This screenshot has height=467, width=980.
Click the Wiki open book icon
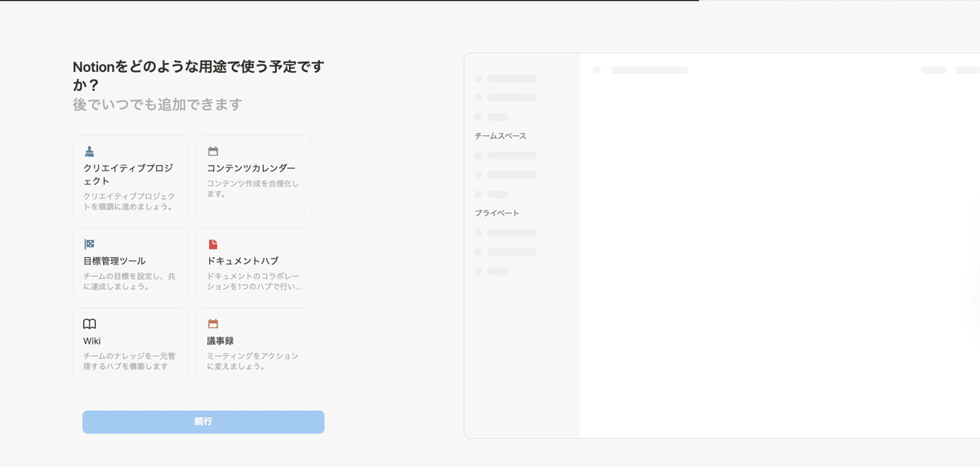90,324
